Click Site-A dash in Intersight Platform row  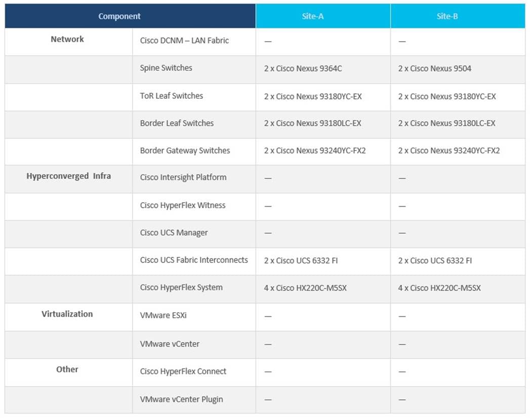pyautogui.click(x=268, y=178)
